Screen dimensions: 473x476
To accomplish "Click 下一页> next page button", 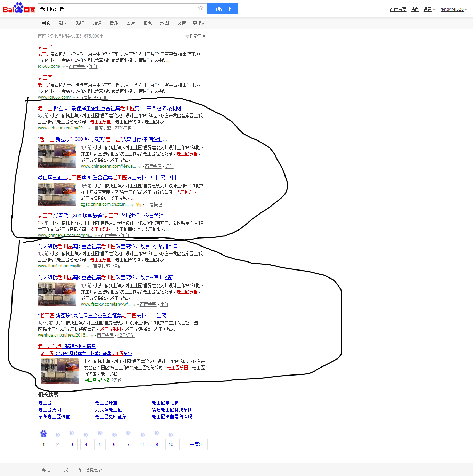I will point(193,444).
